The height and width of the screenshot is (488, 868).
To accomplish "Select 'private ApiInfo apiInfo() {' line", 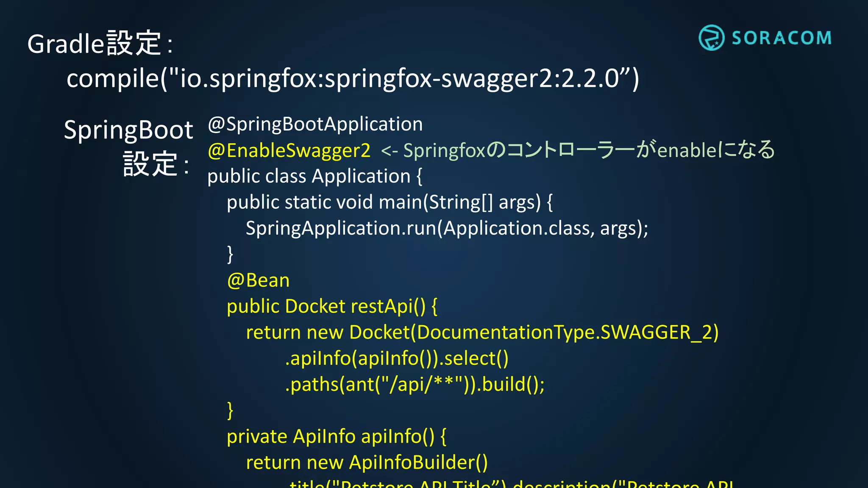I will click(x=337, y=437).
